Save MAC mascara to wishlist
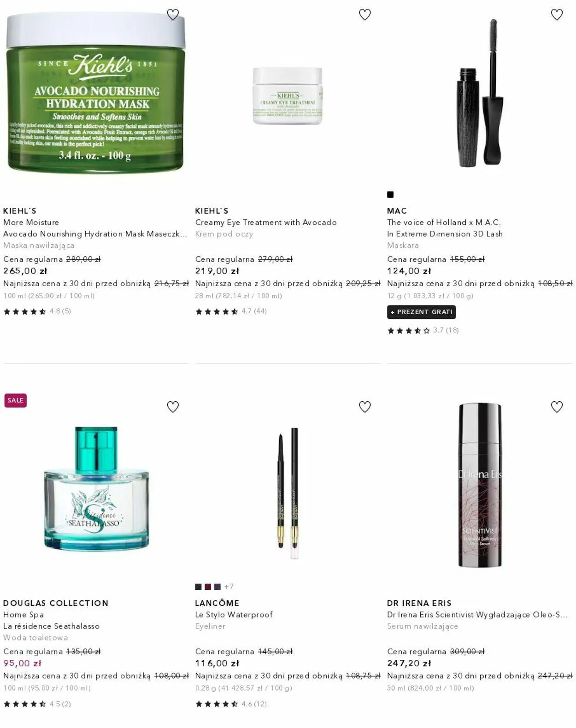This screenshot has width=576, height=728. click(557, 15)
